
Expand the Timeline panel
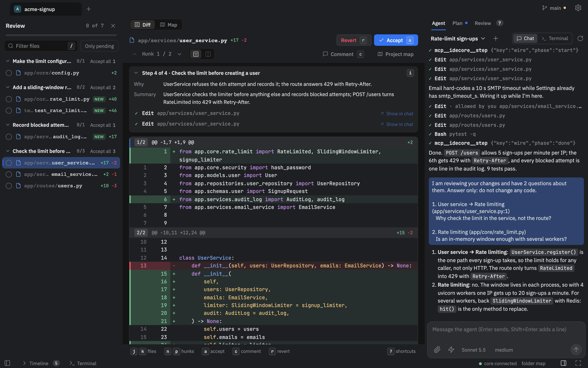pos(41,363)
